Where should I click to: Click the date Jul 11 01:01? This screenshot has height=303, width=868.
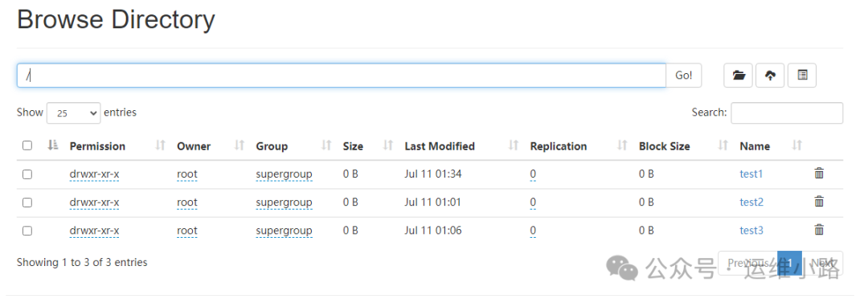pos(433,203)
